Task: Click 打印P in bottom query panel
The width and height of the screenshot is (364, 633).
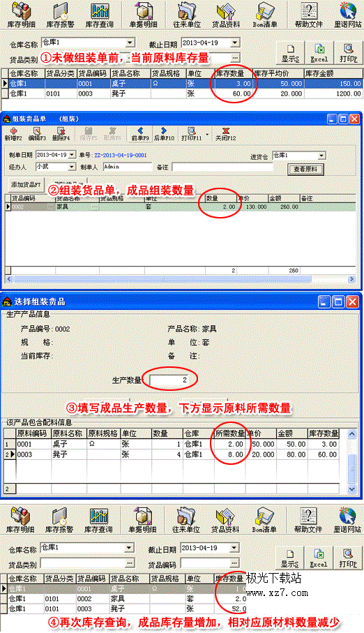Action: 348,558
